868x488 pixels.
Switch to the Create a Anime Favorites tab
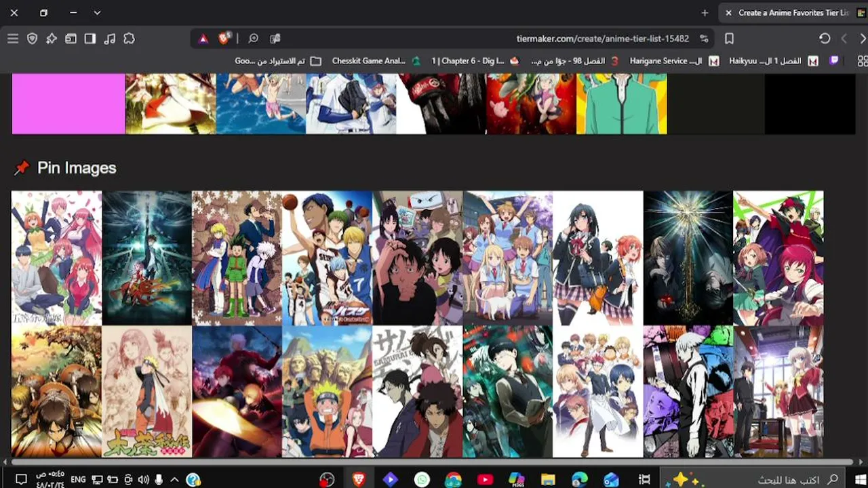[793, 13]
